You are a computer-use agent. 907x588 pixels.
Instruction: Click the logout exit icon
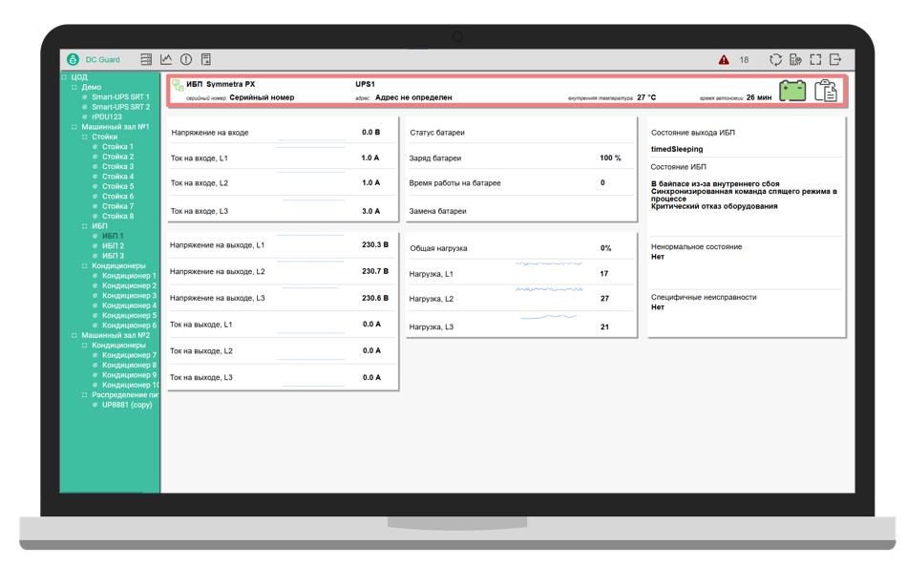[x=835, y=59]
